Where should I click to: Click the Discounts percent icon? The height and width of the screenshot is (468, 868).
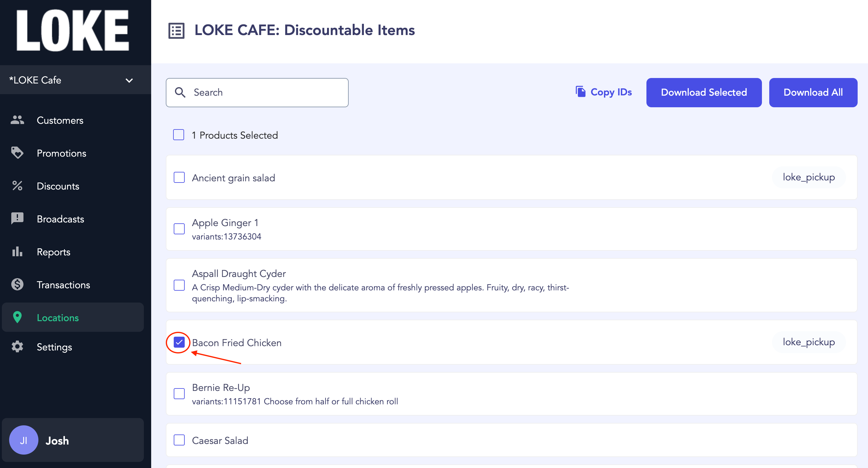click(x=17, y=186)
